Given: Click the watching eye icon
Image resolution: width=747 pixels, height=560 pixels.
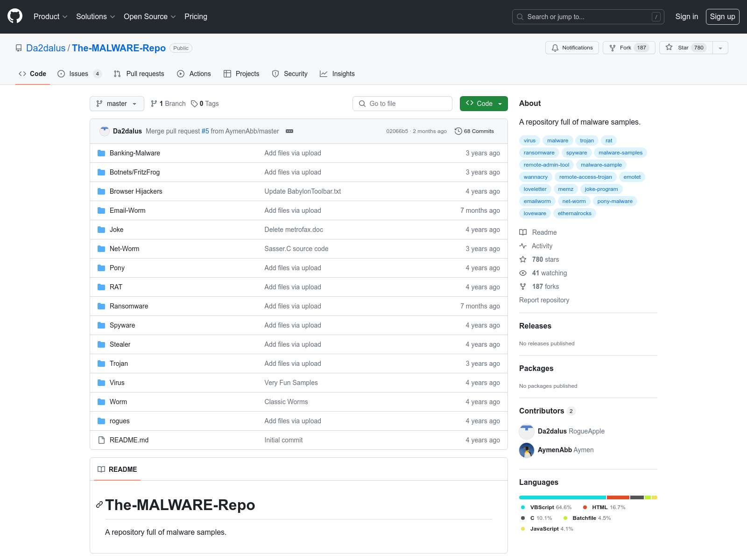Looking at the screenshot, I should (523, 273).
